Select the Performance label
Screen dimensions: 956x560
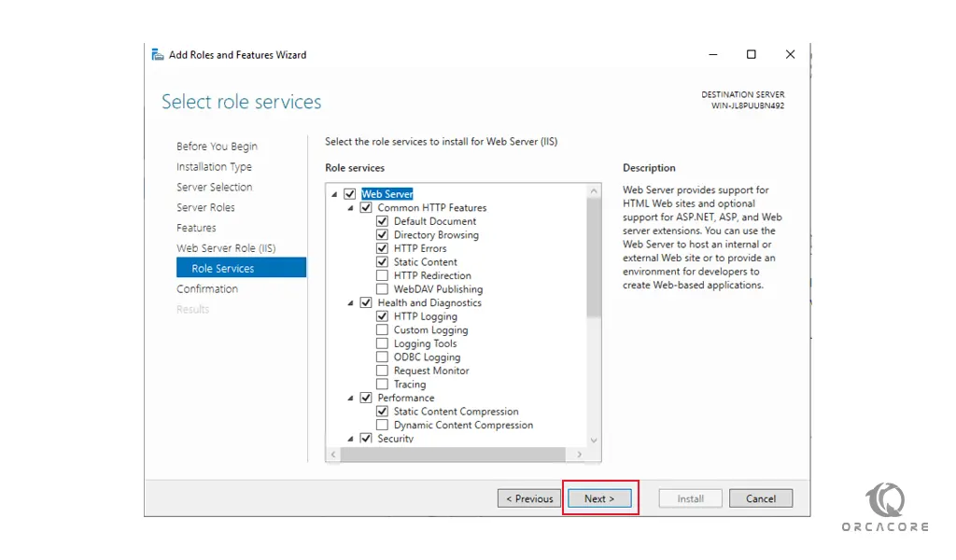point(406,398)
